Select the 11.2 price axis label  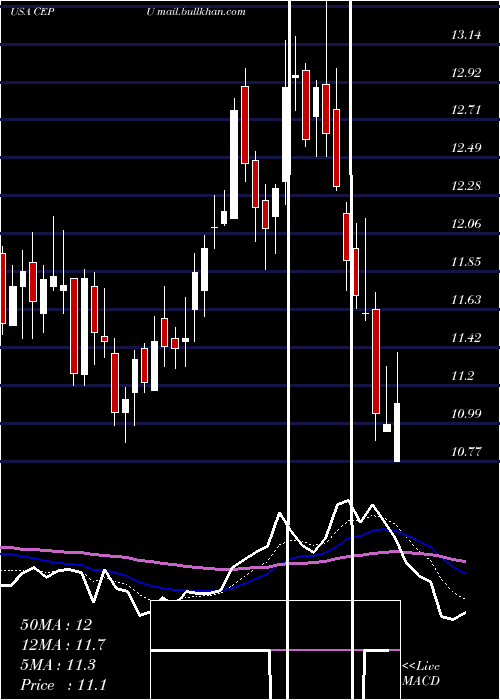[x=462, y=375]
